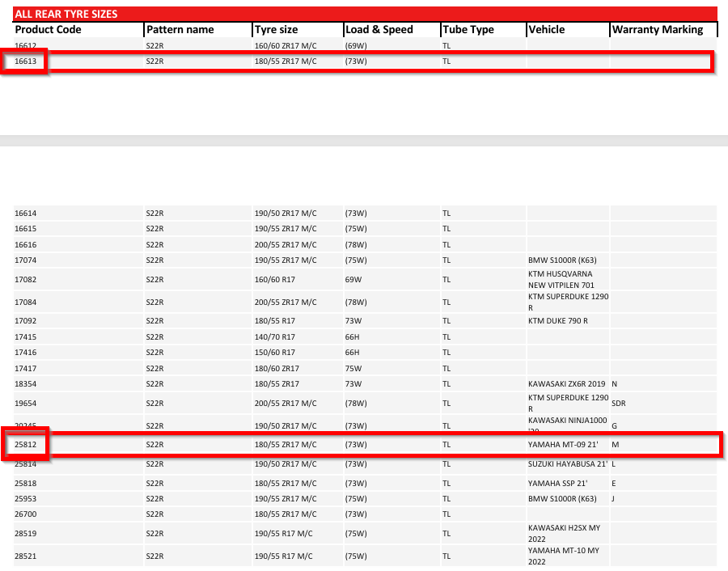Select the KTM HUSQVARNA NEW VITPILEN 701 cell
The height and width of the screenshot is (571, 728).
[561, 279]
